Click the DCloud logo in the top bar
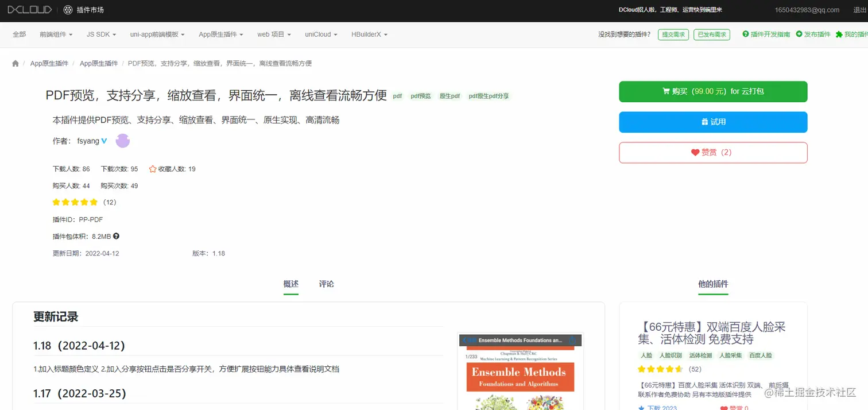Image resolution: width=868 pixels, height=410 pixels. click(x=29, y=9)
